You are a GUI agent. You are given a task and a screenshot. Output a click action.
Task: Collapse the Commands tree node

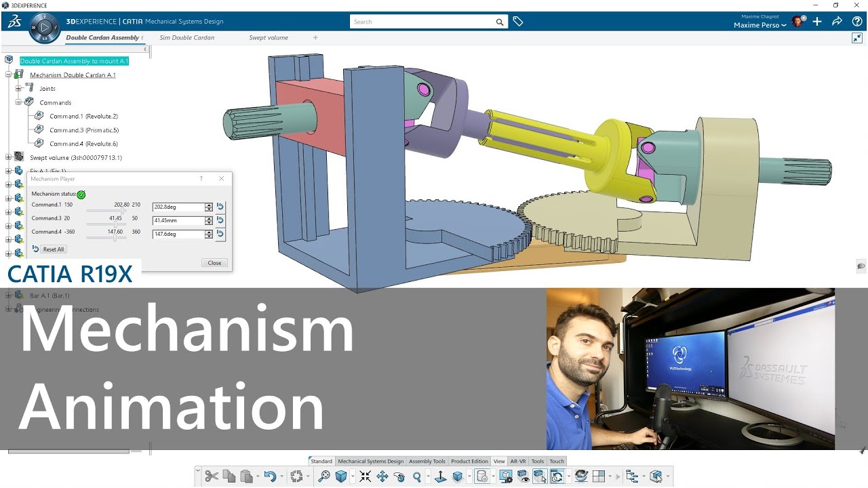point(19,102)
